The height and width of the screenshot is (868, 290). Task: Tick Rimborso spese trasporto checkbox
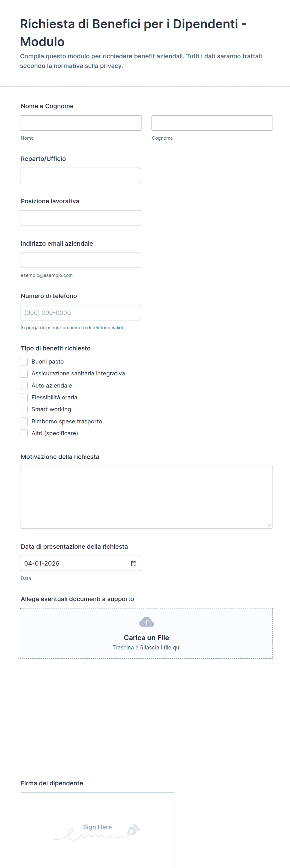coord(24,421)
